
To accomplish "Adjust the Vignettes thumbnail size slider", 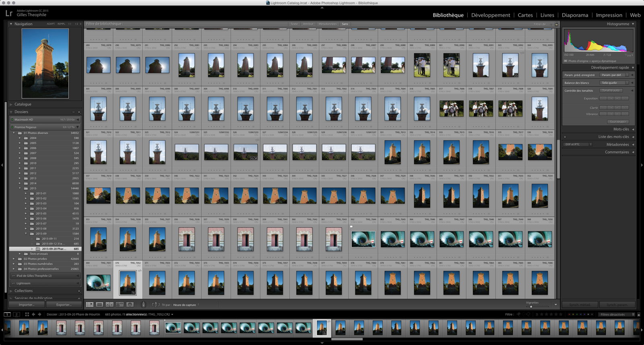I will (x=531, y=307).
